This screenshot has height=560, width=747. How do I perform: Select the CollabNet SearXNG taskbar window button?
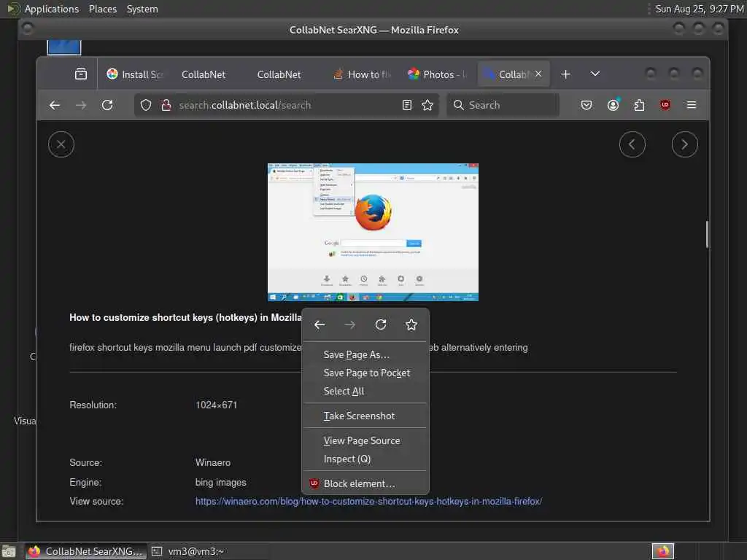click(x=86, y=551)
